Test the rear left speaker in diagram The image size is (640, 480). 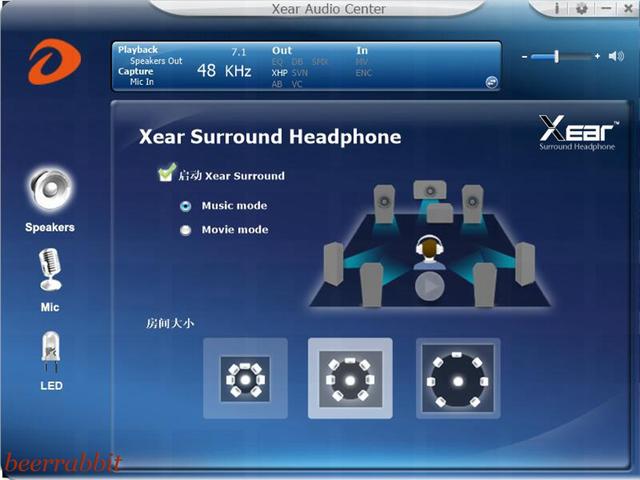372,284
